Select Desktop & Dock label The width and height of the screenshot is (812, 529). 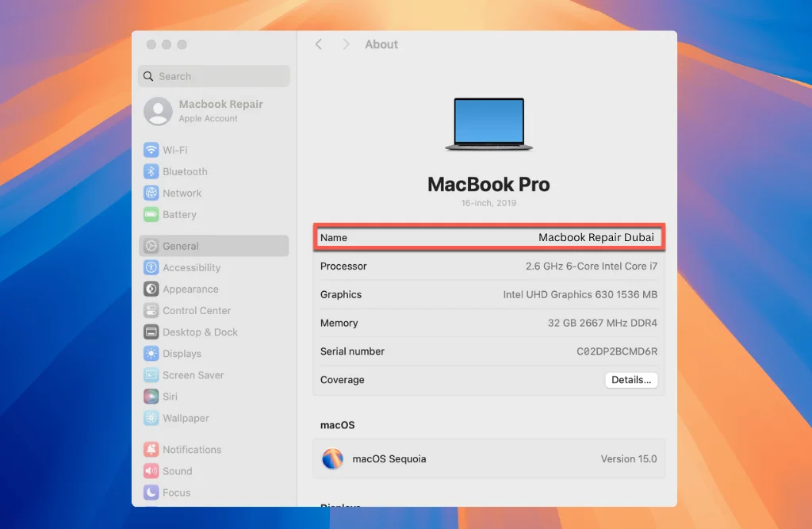(200, 332)
